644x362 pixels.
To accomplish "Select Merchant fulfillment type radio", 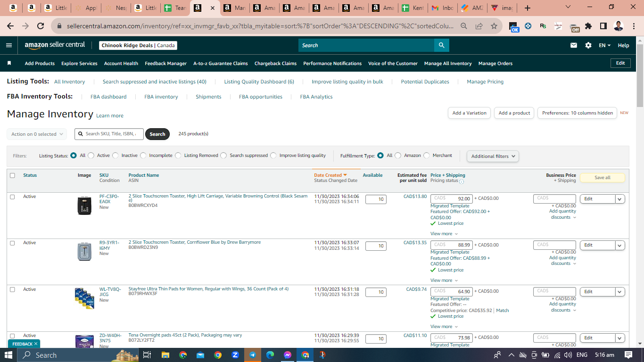I will (x=427, y=156).
